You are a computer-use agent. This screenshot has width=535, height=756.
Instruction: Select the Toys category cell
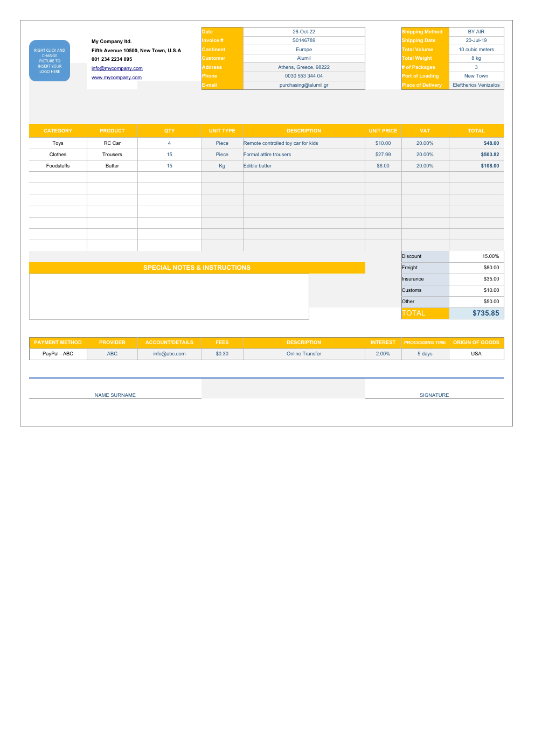pyautogui.click(x=58, y=143)
